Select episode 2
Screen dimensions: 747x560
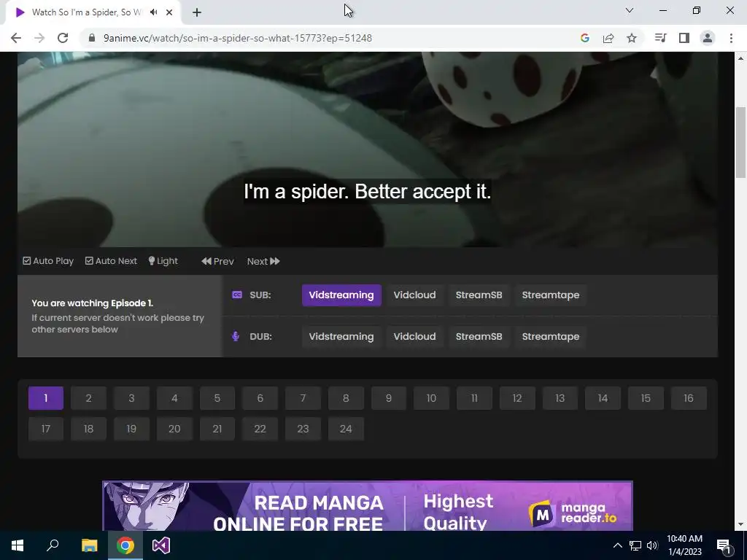(x=88, y=398)
